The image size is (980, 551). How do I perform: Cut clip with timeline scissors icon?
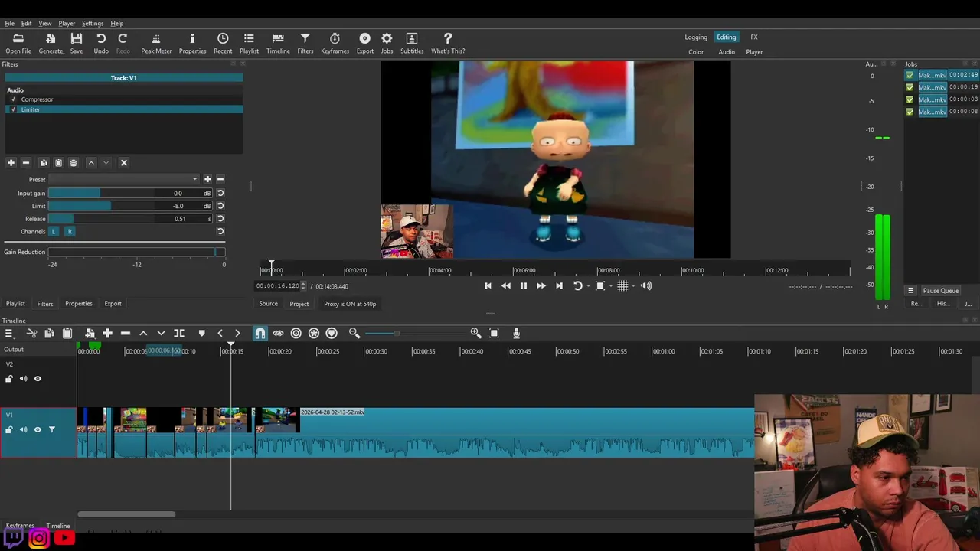click(x=31, y=334)
